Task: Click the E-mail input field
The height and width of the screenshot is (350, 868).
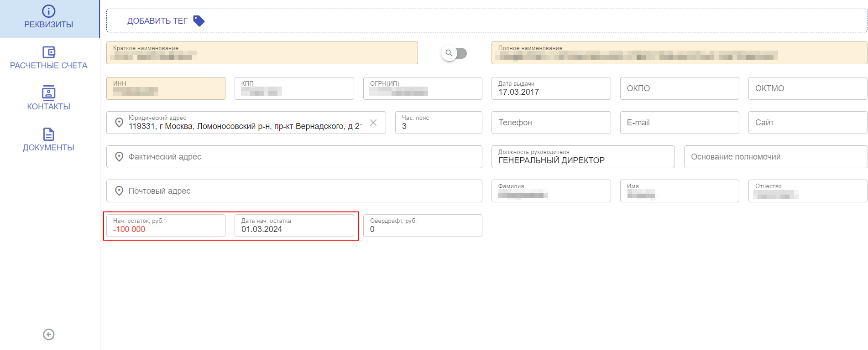Action: pyautogui.click(x=679, y=123)
